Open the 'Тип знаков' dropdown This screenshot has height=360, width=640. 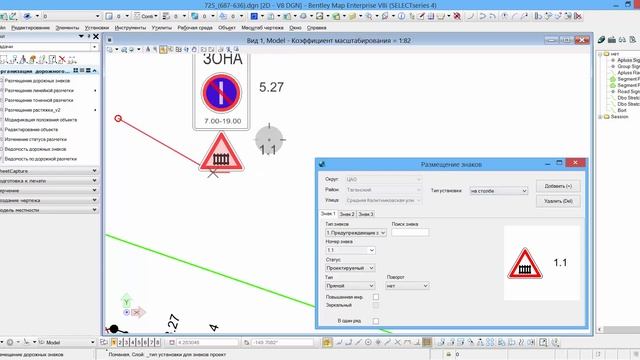[x=356, y=233]
